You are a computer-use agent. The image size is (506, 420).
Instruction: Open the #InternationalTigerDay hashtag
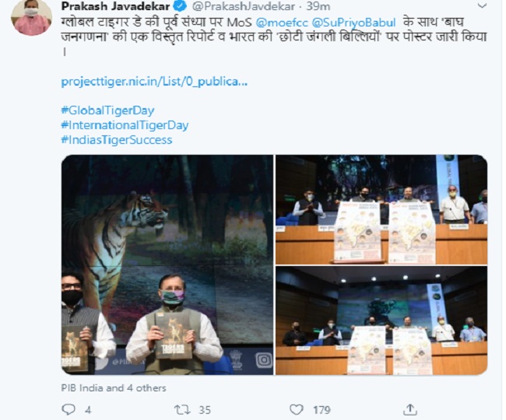click(x=125, y=125)
